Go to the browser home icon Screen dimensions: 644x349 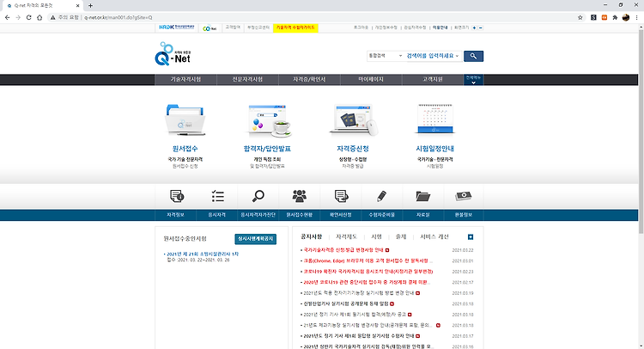(39, 17)
